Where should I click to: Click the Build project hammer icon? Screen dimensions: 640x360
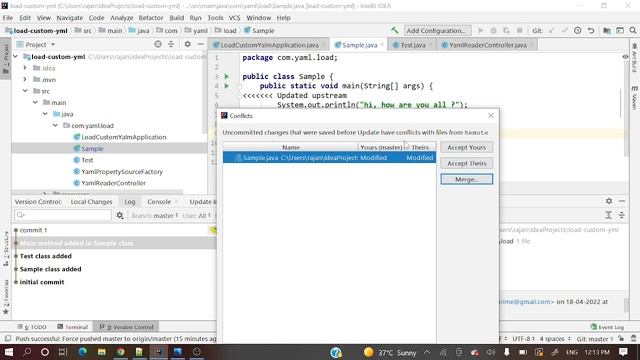click(x=394, y=31)
